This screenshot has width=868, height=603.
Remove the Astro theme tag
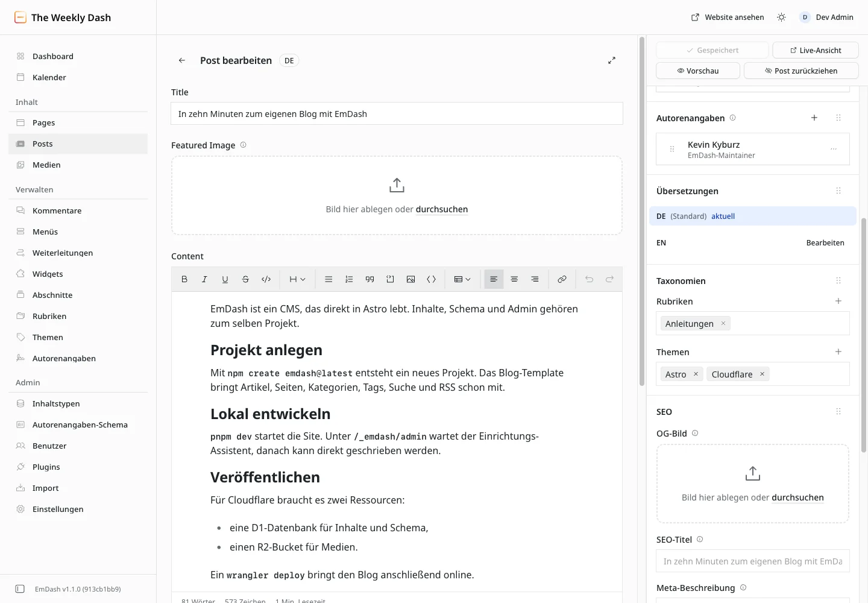pyautogui.click(x=696, y=374)
